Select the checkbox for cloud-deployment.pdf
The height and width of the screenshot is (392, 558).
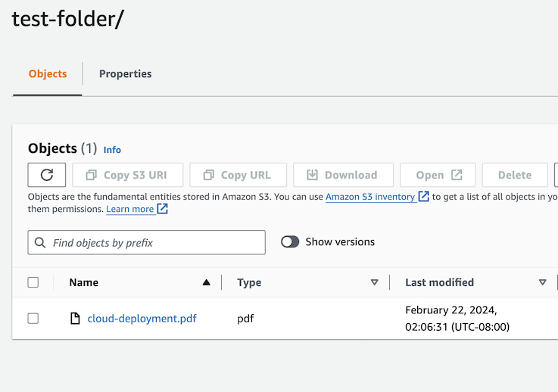(33, 319)
